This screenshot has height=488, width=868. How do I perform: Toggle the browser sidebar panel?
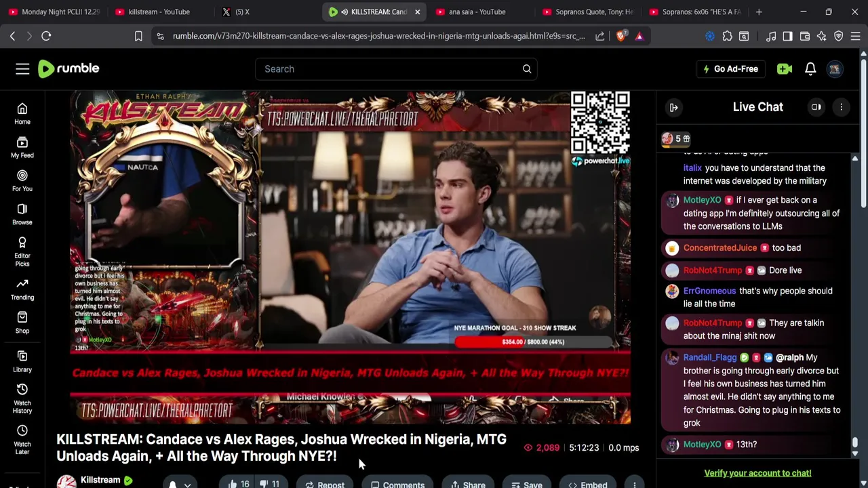point(787,36)
